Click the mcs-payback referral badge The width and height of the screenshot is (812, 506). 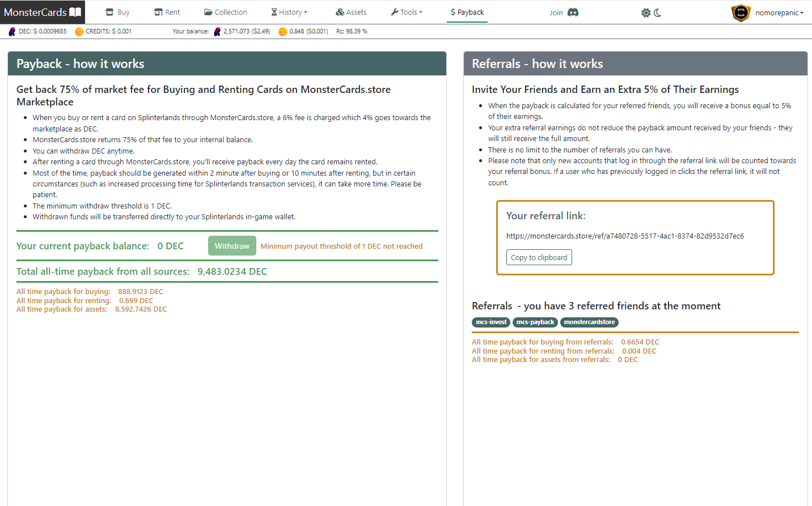(535, 322)
